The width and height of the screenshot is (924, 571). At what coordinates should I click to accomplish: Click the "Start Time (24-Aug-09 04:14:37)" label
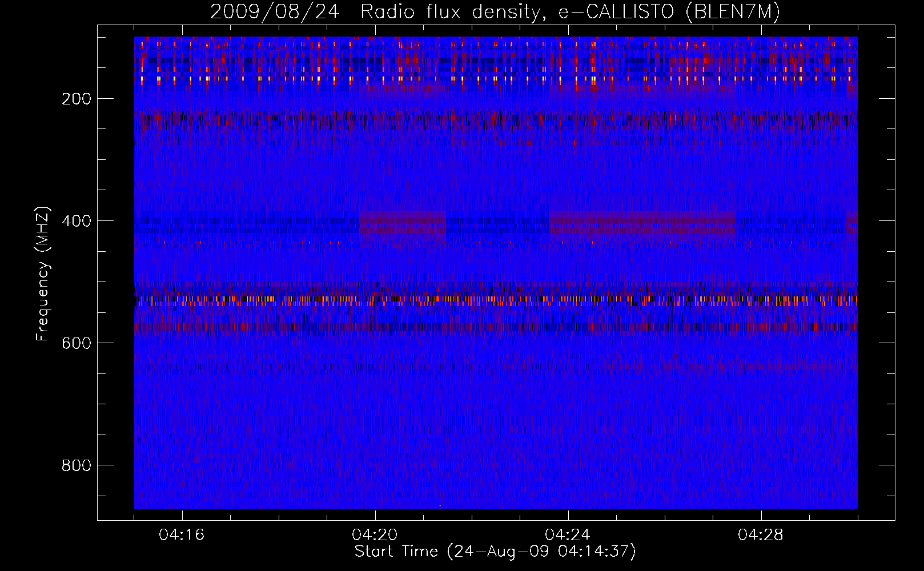coord(495,552)
